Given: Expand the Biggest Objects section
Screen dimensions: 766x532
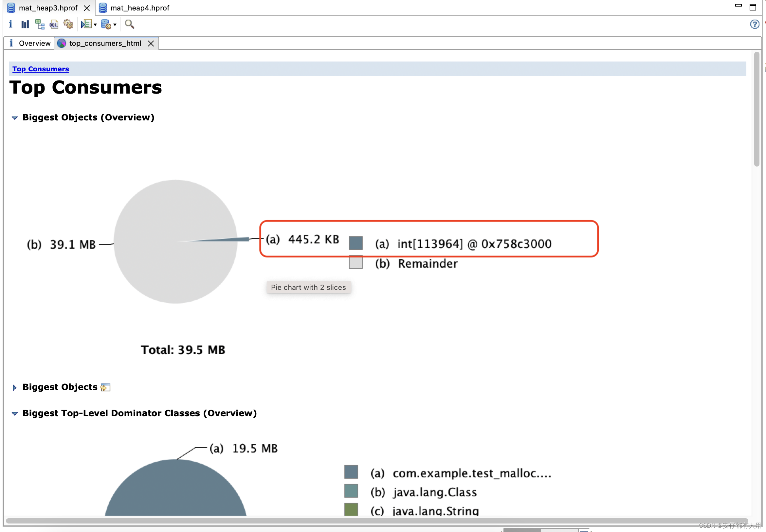Looking at the screenshot, I should coord(15,387).
